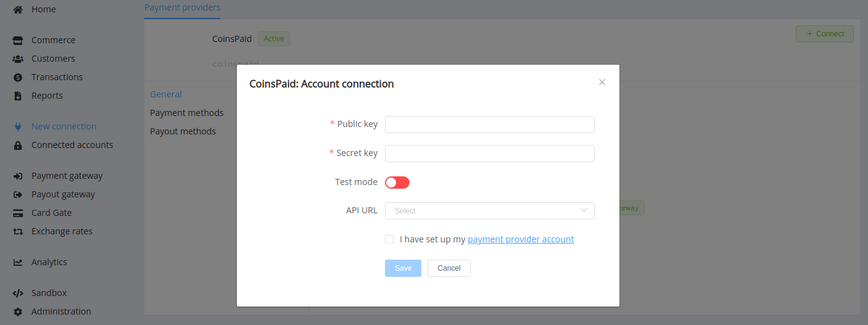The height and width of the screenshot is (325, 868).
Task: Switch to the Payment providers tab
Action: [182, 7]
